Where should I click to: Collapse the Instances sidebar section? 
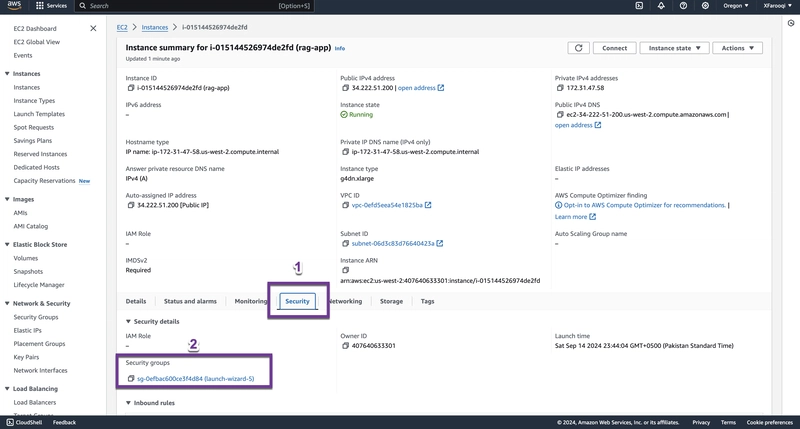tap(7, 73)
